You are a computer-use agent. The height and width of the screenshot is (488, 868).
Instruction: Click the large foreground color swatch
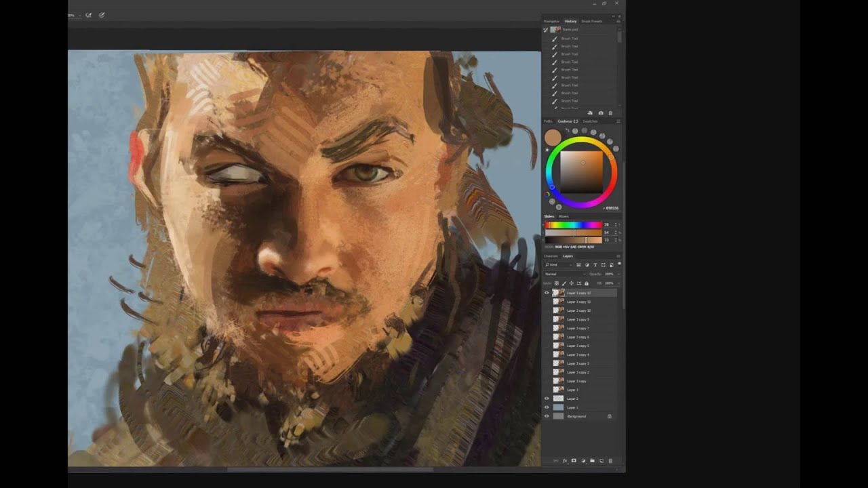553,138
